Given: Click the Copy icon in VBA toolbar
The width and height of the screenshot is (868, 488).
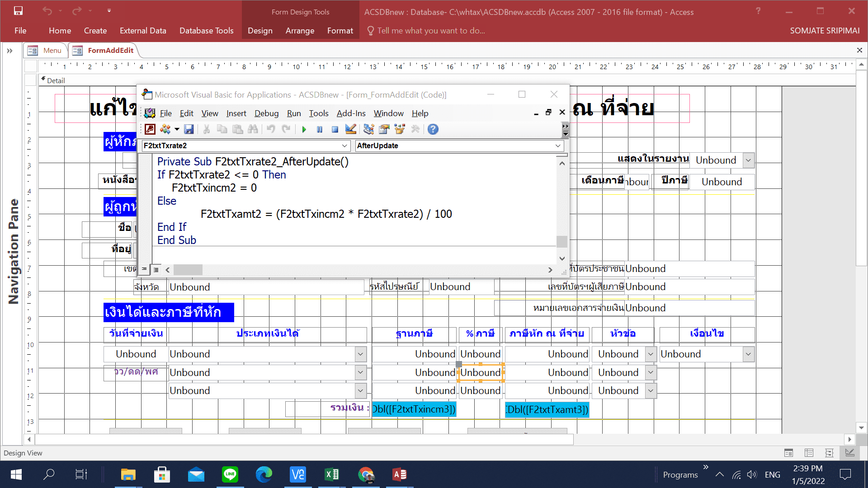Looking at the screenshot, I should (222, 129).
